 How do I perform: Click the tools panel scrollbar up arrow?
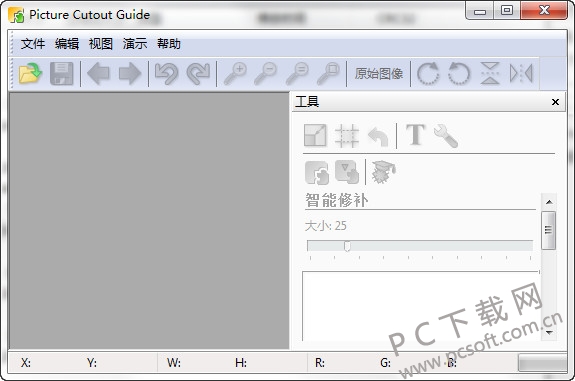pyautogui.click(x=549, y=202)
